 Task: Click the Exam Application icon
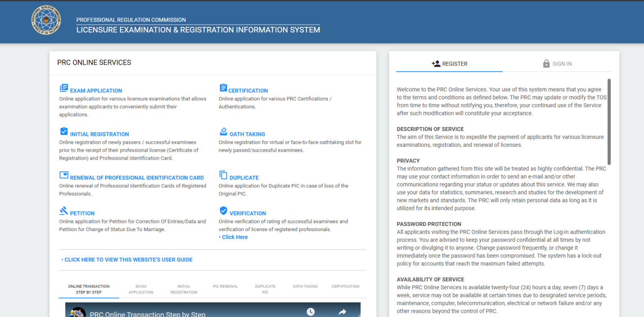tap(64, 88)
